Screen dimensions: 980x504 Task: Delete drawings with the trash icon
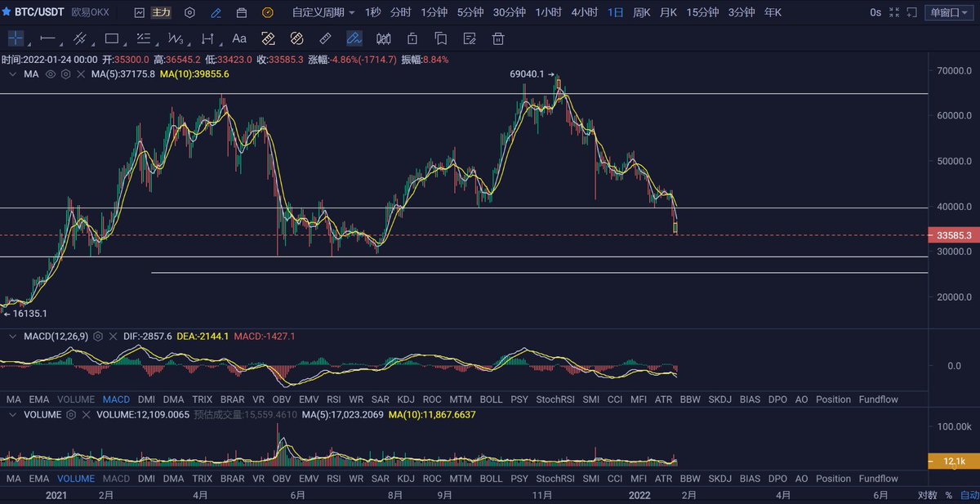(x=498, y=38)
